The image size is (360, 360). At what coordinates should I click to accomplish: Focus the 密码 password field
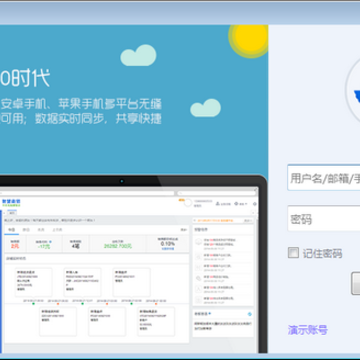pos(324,219)
